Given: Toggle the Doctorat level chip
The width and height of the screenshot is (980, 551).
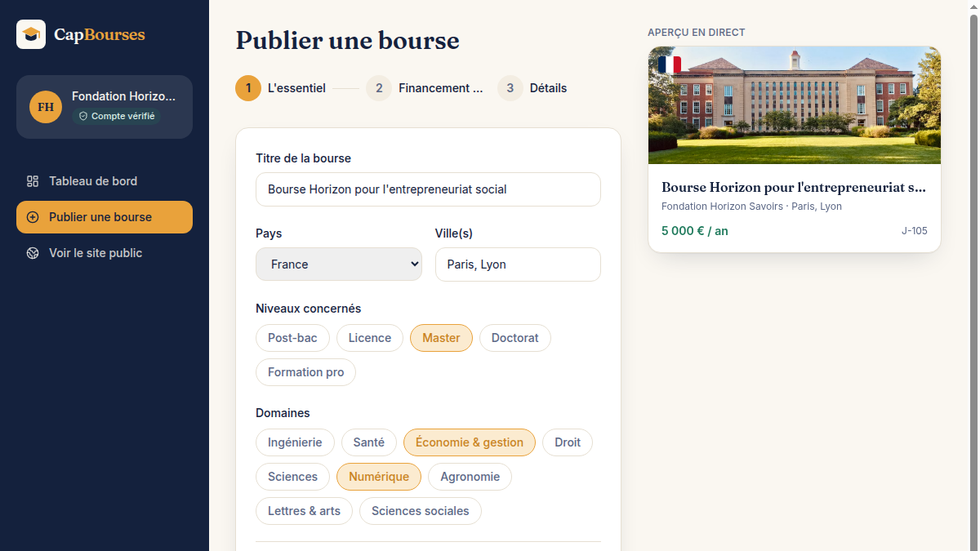Looking at the screenshot, I should click(x=515, y=338).
